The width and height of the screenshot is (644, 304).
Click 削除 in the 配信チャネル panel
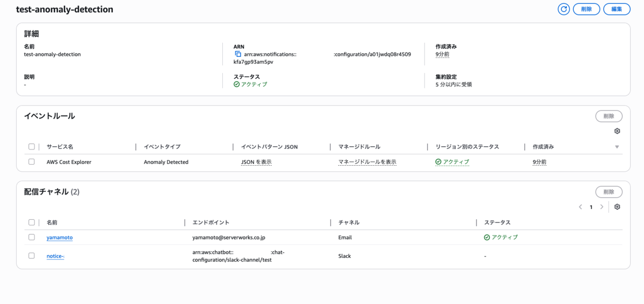point(609,192)
